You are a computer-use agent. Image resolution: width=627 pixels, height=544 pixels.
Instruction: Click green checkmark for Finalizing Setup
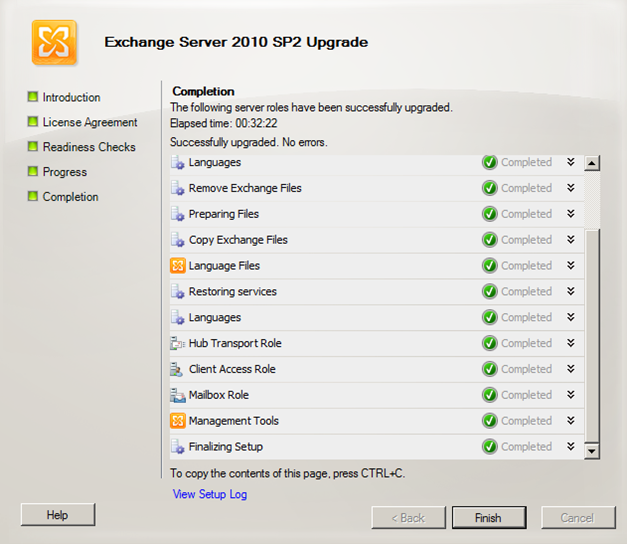(489, 447)
